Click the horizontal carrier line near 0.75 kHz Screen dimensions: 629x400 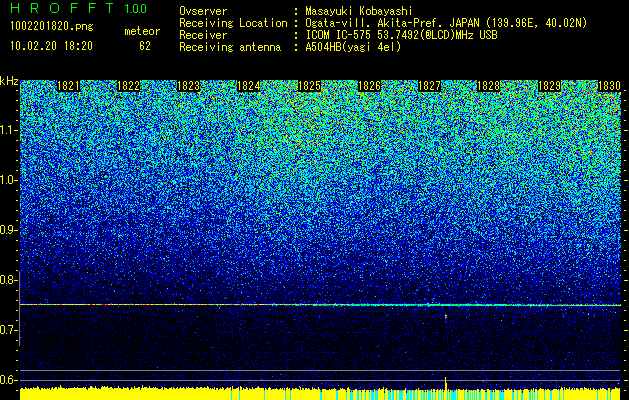(321, 305)
